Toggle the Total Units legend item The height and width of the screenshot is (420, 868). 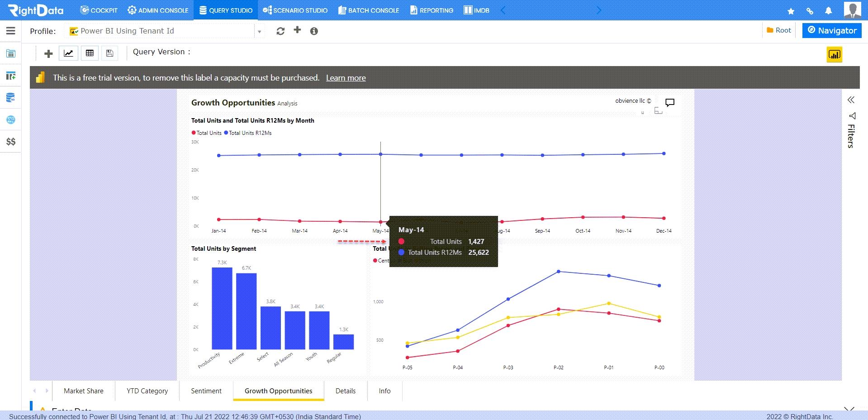(x=207, y=133)
